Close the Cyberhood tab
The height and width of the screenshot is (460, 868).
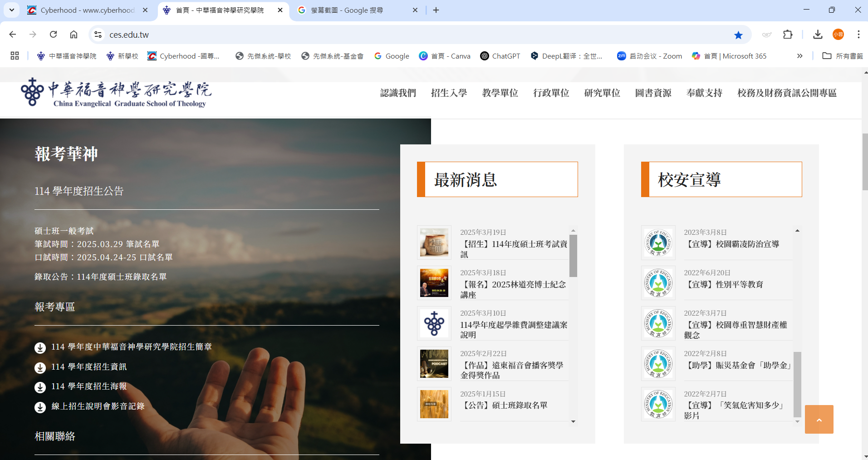point(145,10)
